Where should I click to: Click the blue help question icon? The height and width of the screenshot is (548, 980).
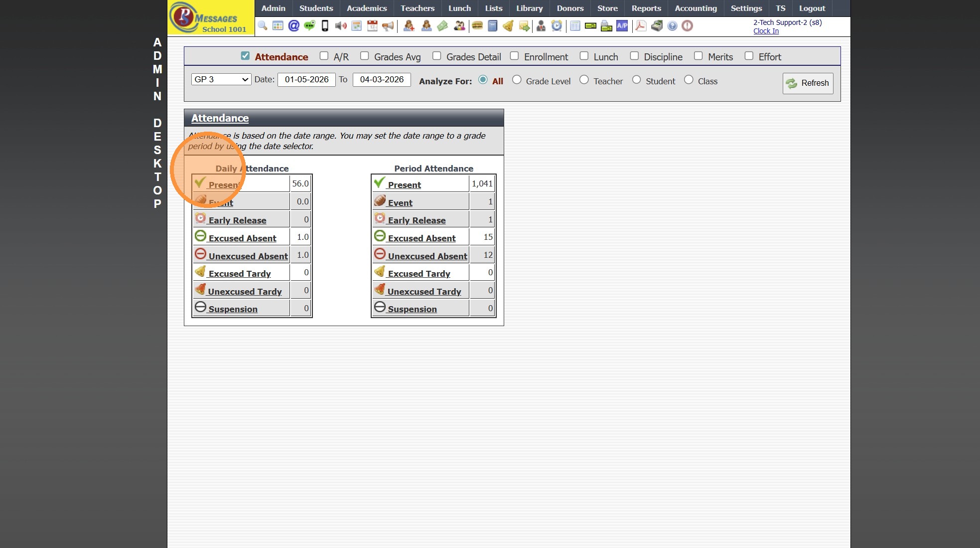672,26
